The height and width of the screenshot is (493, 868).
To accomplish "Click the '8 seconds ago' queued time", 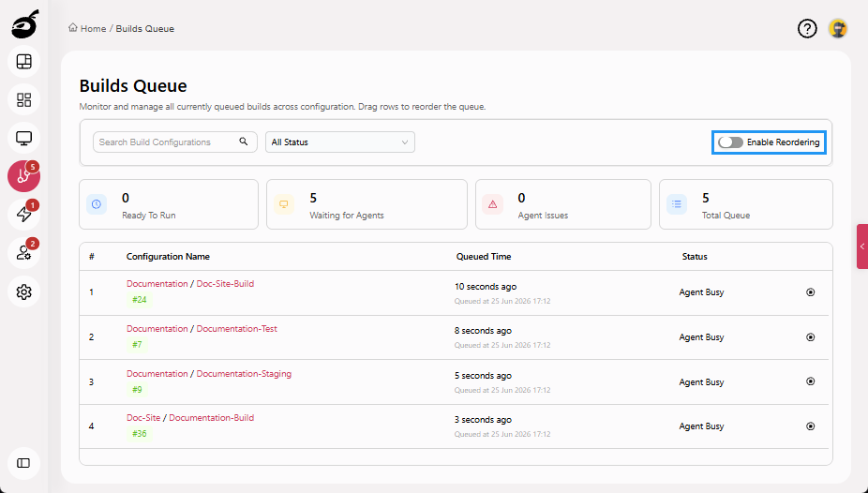I will click(x=483, y=331).
